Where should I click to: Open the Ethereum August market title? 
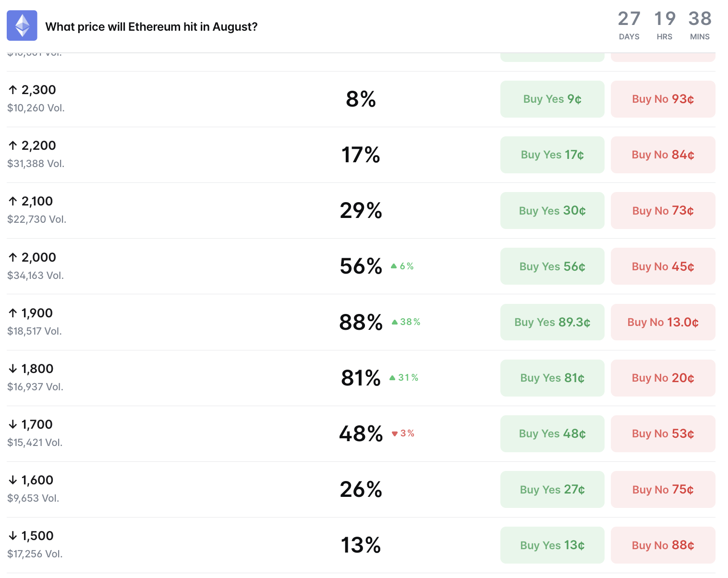tap(151, 26)
